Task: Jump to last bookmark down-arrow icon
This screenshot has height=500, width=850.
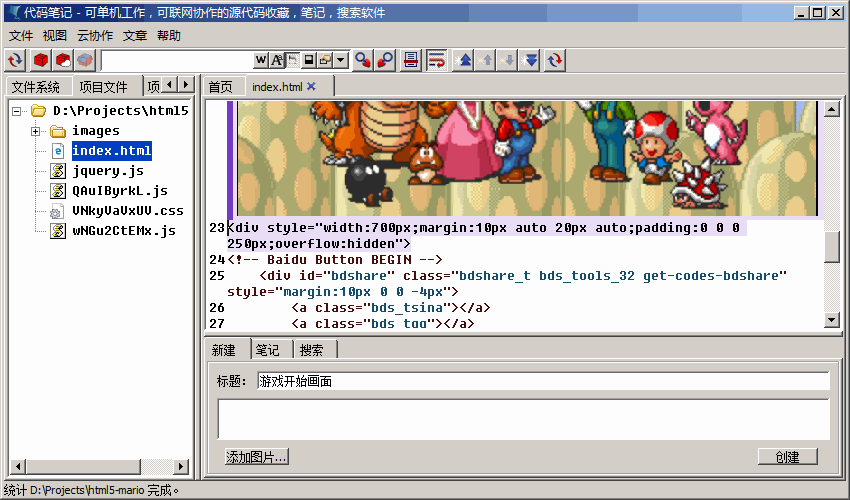Action: click(531, 60)
